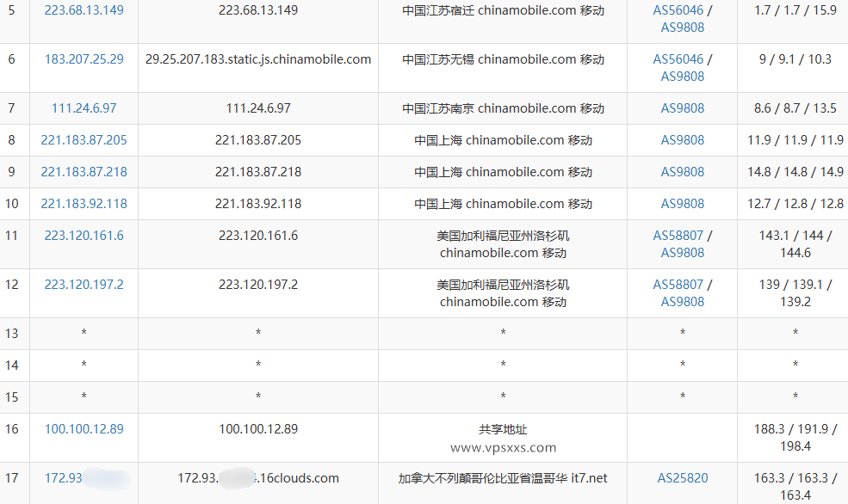Screen dimensions: 848x504
Task: Select latency value 12.7 / 12.8 / 12.8
Action: pyautogui.click(x=795, y=204)
